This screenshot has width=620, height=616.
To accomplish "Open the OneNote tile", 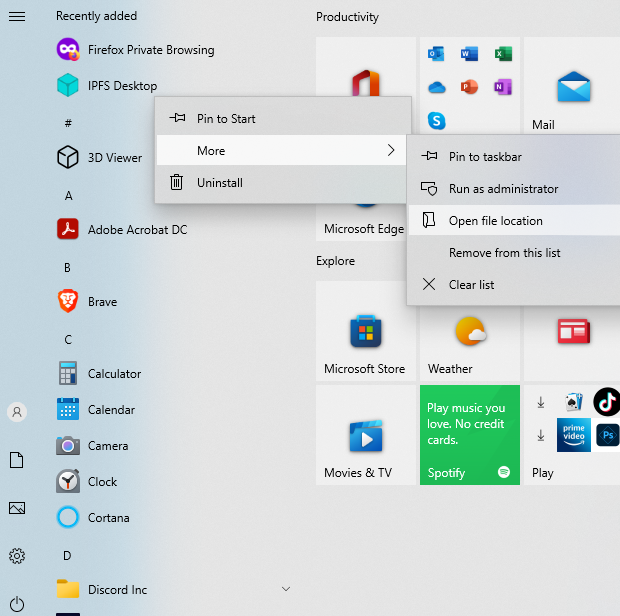I will click(503, 87).
